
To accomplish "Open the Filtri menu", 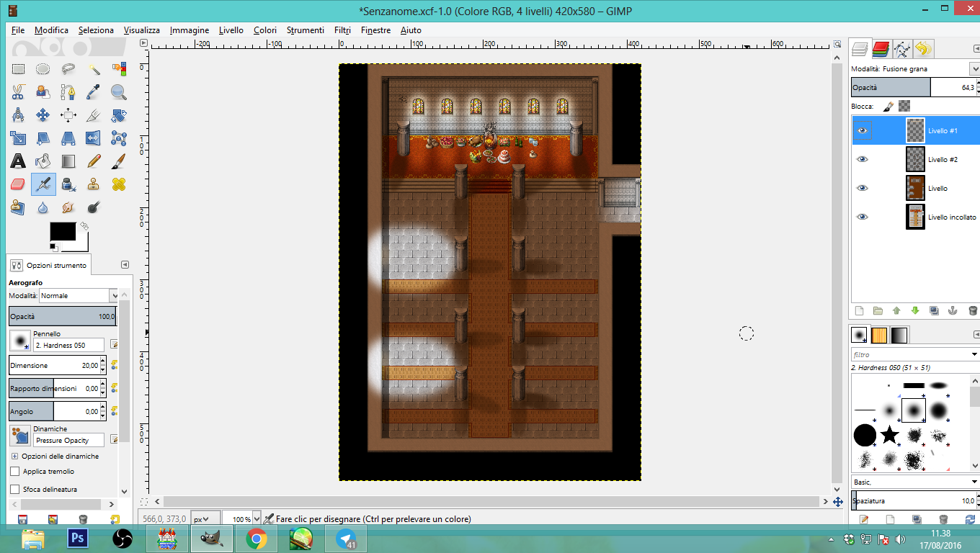I will tap(343, 30).
